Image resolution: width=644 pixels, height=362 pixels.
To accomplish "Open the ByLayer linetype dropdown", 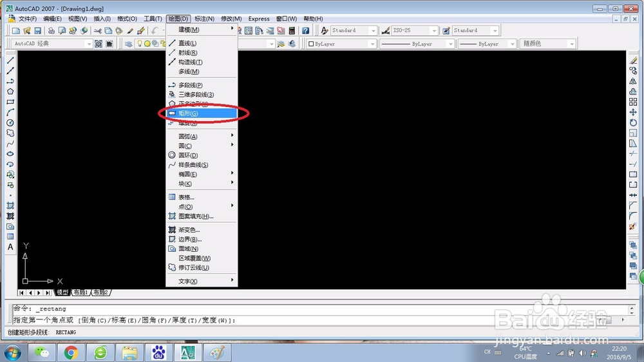I will coord(450,44).
